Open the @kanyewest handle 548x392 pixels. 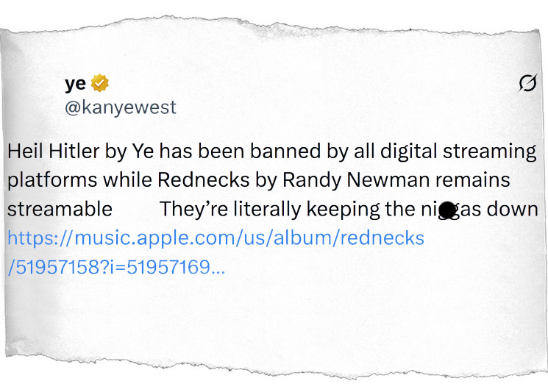pyautogui.click(x=121, y=107)
